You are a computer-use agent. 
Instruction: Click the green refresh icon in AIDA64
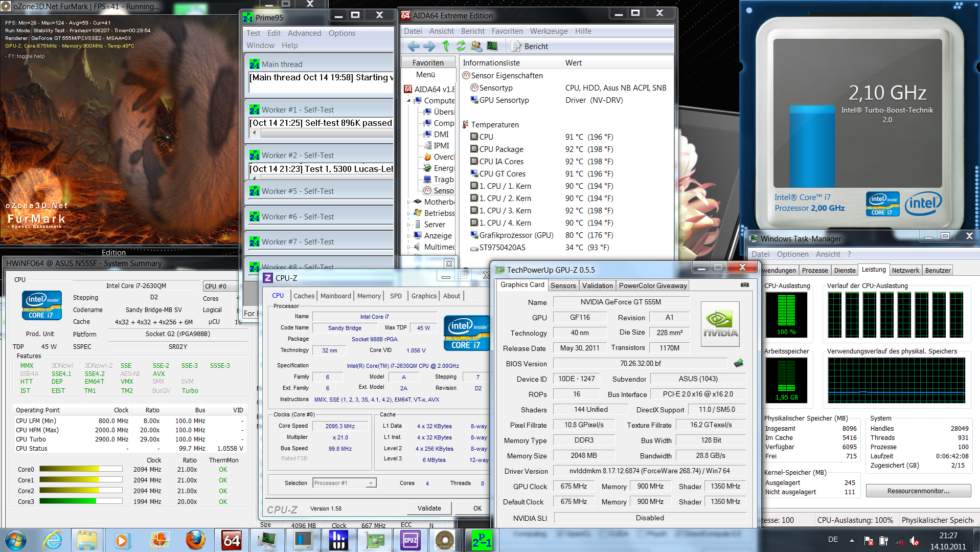(x=461, y=47)
